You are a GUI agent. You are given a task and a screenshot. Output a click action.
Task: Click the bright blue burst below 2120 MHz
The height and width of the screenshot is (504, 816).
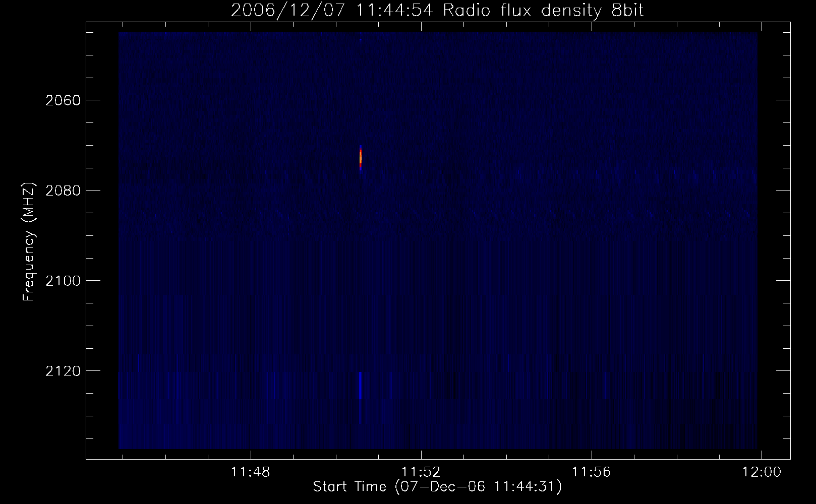tap(360, 386)
